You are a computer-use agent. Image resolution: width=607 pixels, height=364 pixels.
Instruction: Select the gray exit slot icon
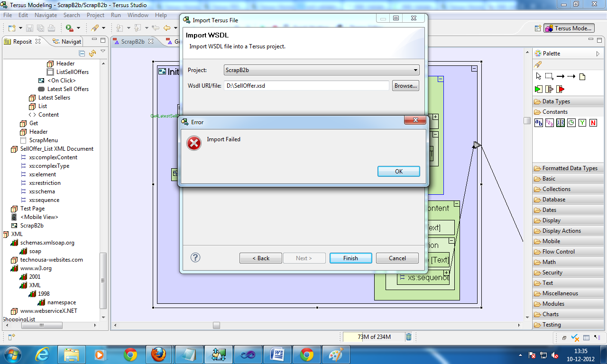pyautogui.click(x=549, y=89)
